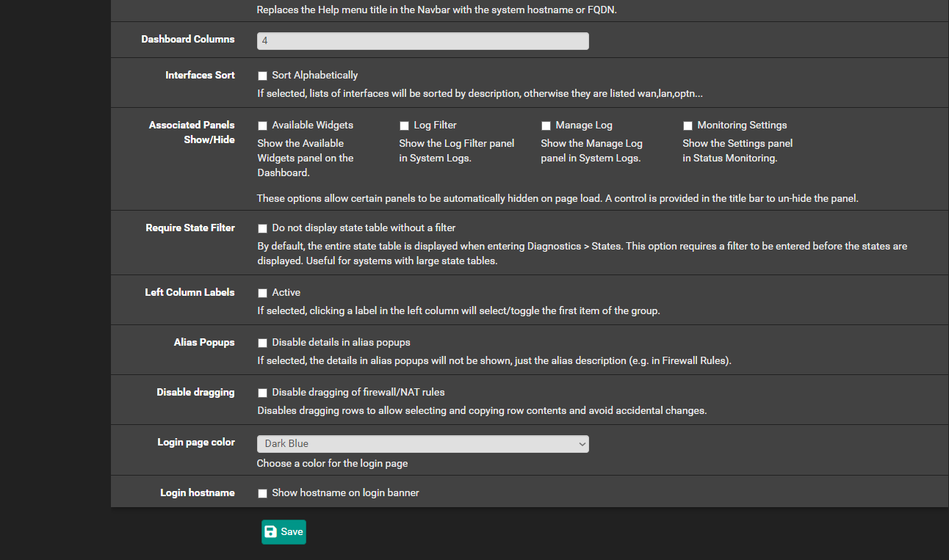The image size is (949, 560).
Task: Click the Dashboard Columns input field
Action: coord(423,41)
